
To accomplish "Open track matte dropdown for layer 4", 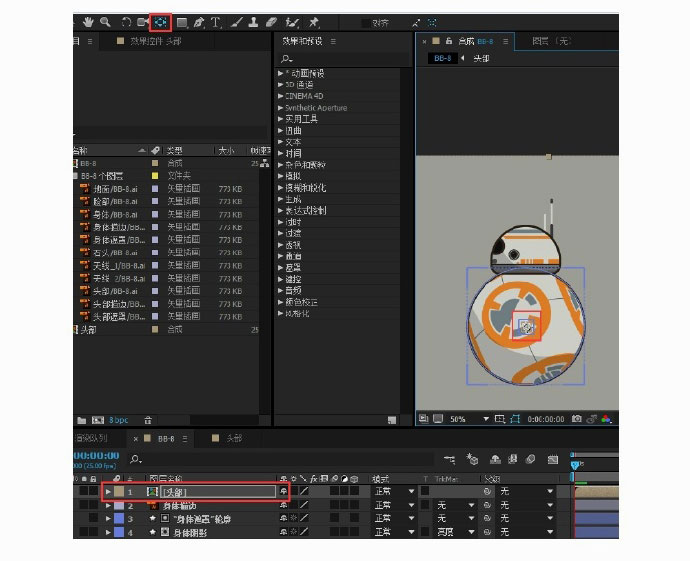I will point(455,532).
